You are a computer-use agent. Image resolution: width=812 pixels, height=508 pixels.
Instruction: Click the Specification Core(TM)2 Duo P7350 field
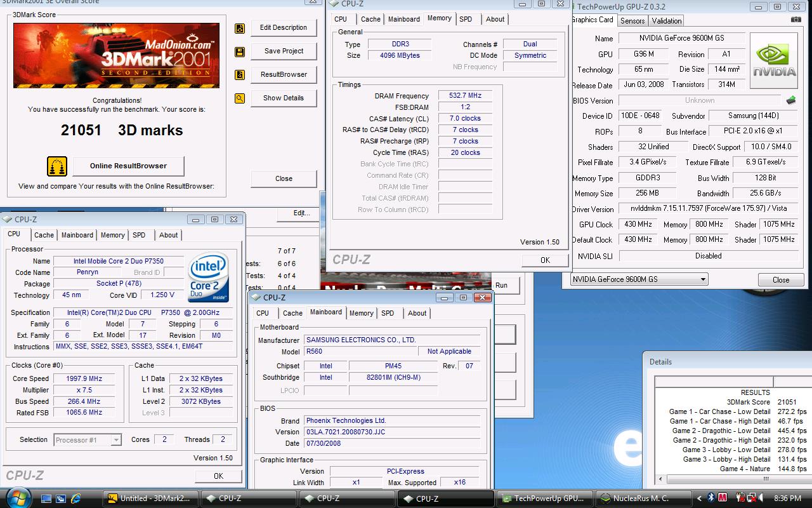click(x=143, y=313)
